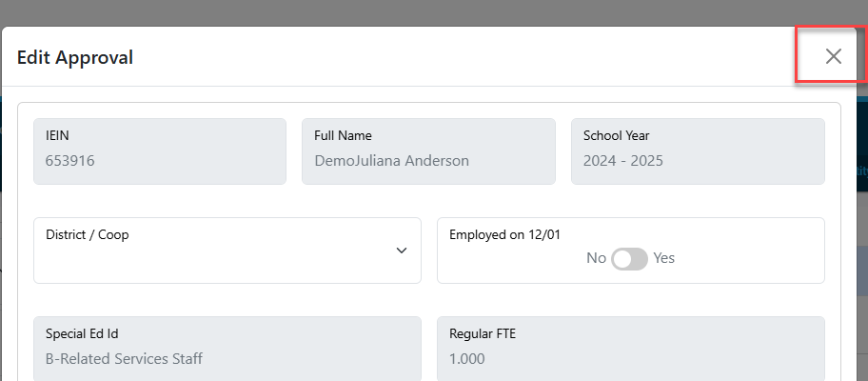Click the Special Ed Id label text
Image resolution: width=868 pixels, height=381 pixels.
click(x=82, y=334)
